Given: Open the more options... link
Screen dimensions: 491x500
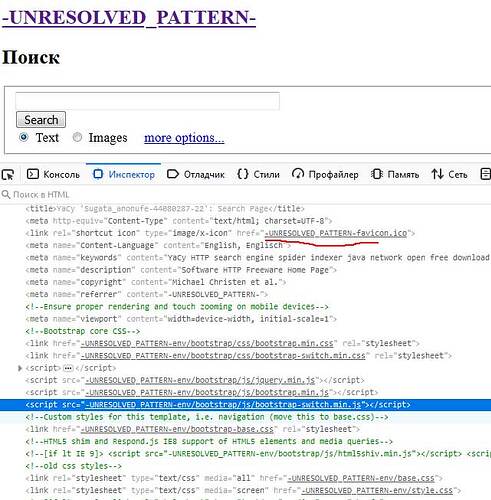Looking at the screenshot, I should click(x=184, y=138).
